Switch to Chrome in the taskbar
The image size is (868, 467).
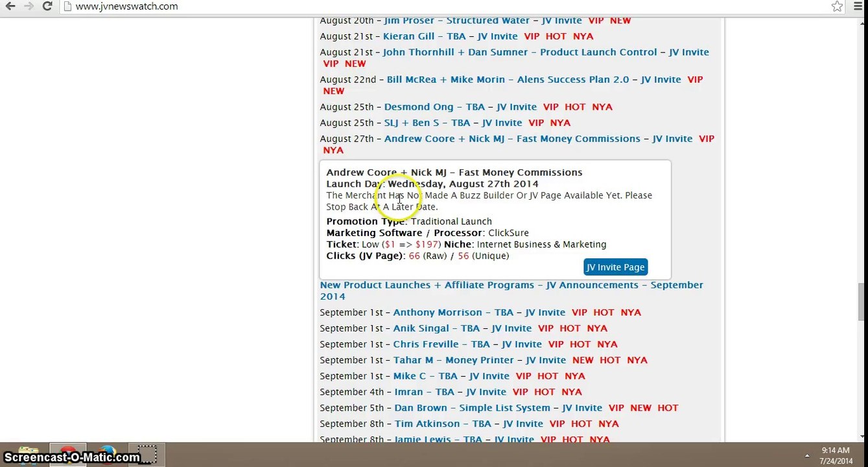(x=68, y=454)
